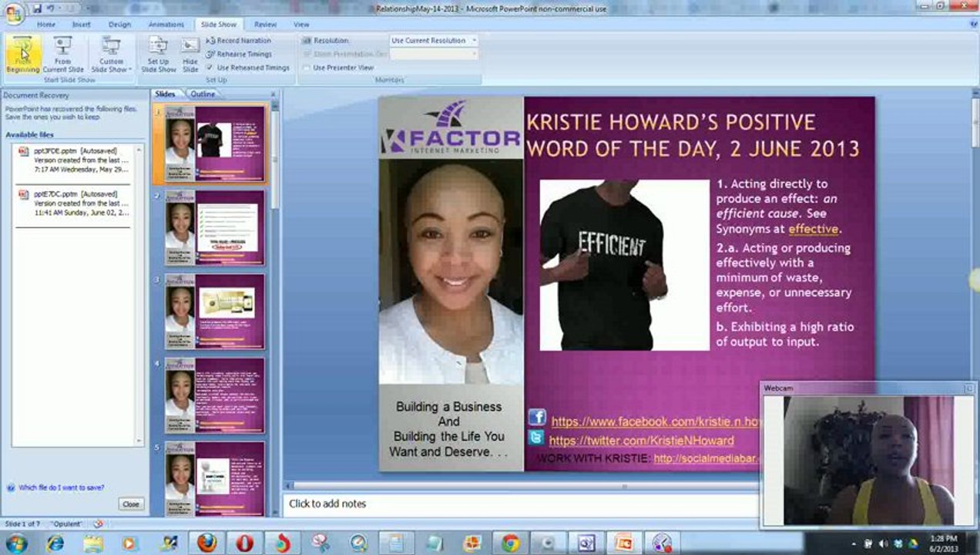
Task: Click 'Which file do I want to save?' link
Action: click(61, 487)
